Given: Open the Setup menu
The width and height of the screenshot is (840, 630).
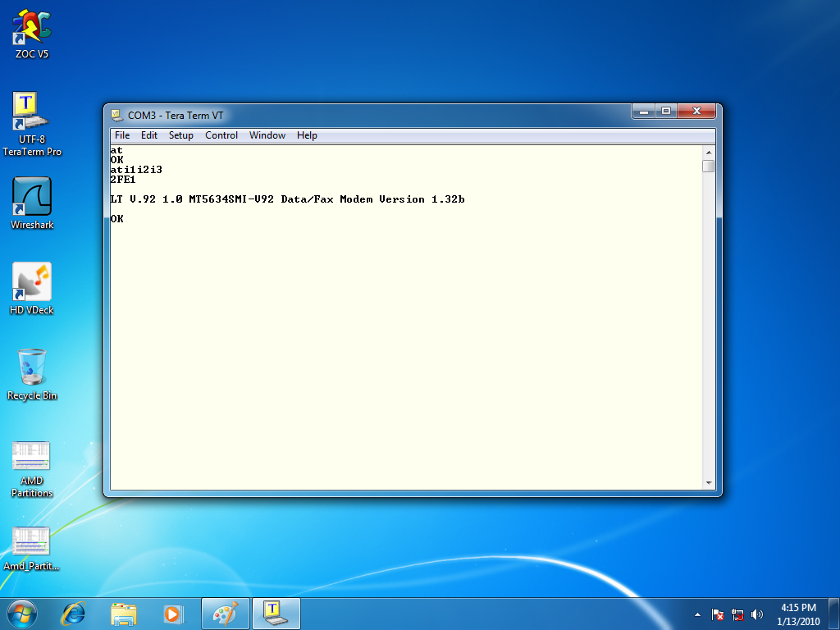Looking at the screenshot, I should (181, 135).
